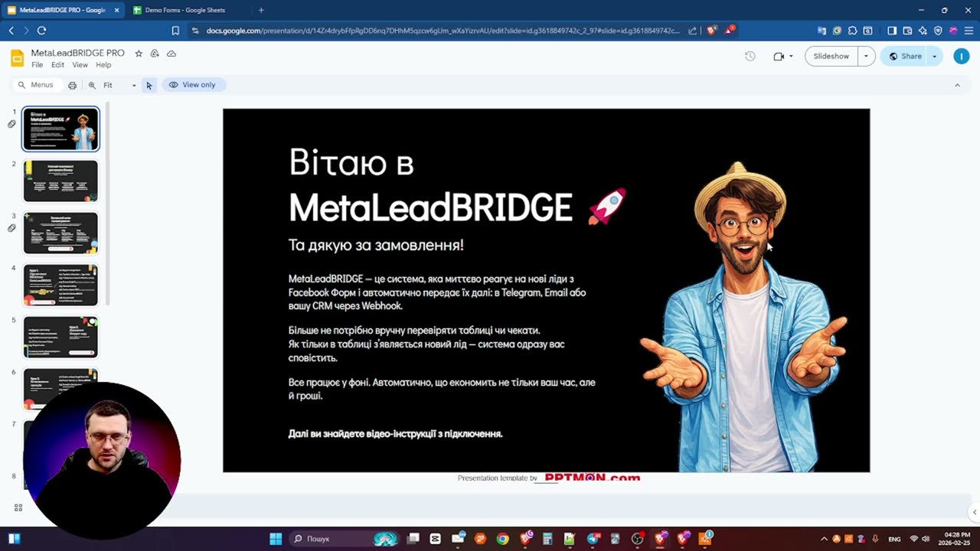This screenshot has height=551, width=980.
Task: Open Chrome from the taskbar
Action: [x=502, y=539]
